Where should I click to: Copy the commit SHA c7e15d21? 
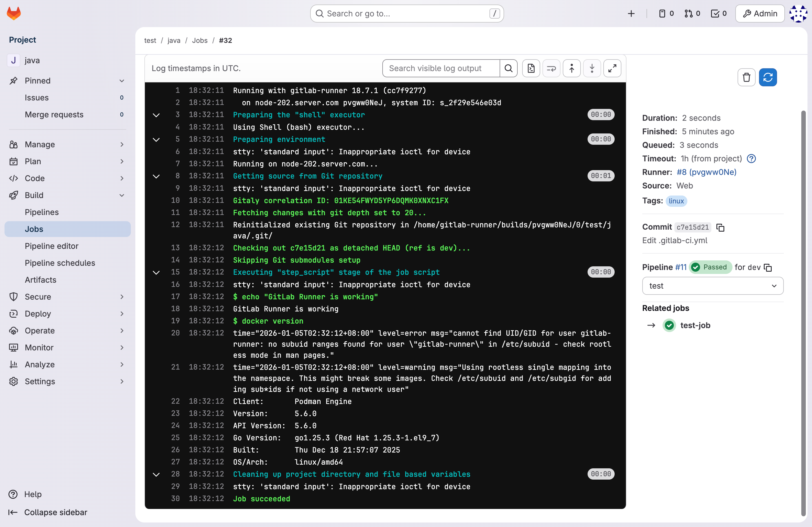click(720, 227)
